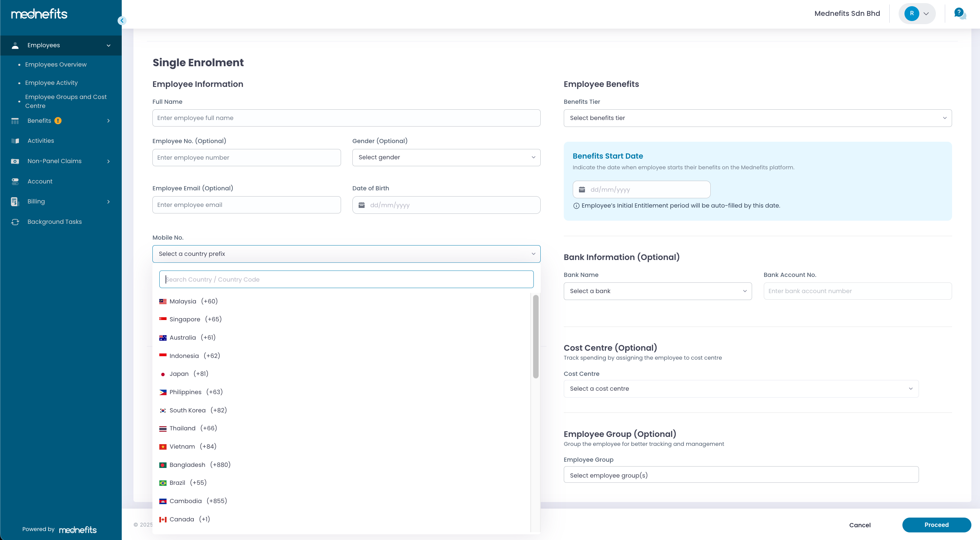The image size is (980, 540).
Task: Choose Singapore (+65) country prefix
Action: (195, 319)
